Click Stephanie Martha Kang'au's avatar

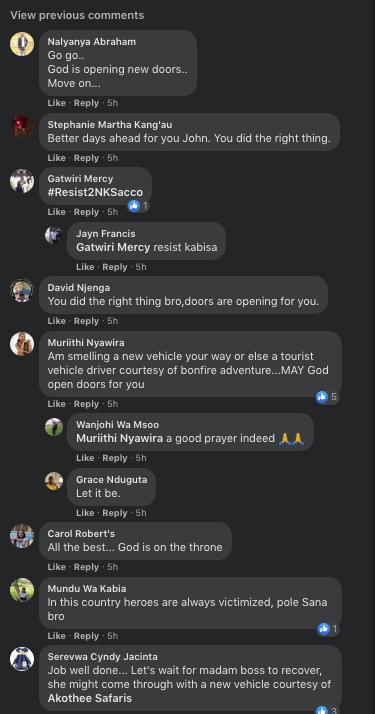22,126
